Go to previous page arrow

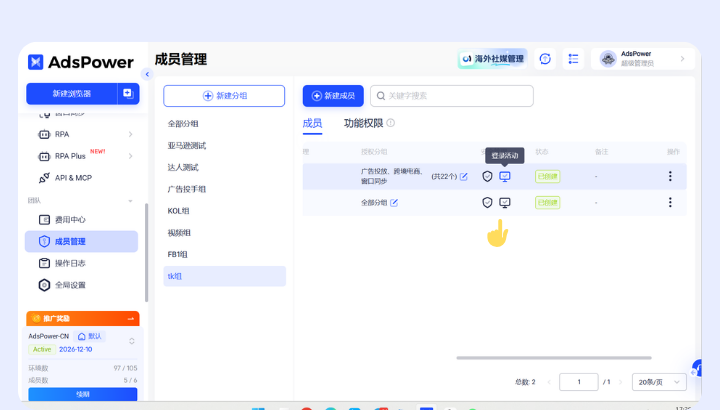tap(549, 382)
